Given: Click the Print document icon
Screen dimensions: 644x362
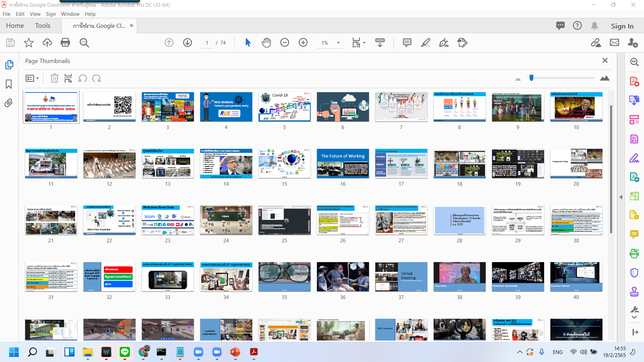Looking at the screenshot, I should pos(65,43).
